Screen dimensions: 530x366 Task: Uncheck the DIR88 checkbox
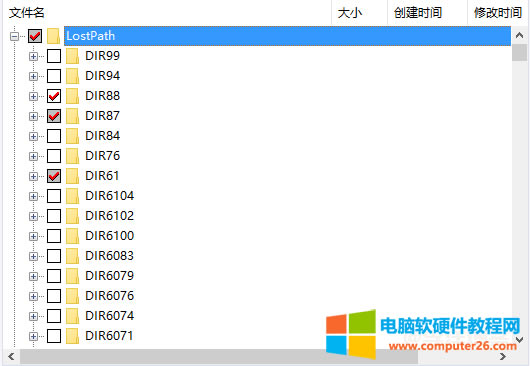tap(54, 96)
